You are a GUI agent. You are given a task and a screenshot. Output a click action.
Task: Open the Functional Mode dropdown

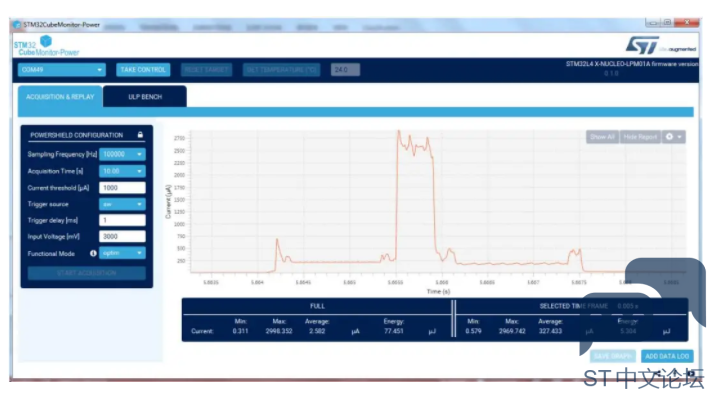[x=122, y=253]
